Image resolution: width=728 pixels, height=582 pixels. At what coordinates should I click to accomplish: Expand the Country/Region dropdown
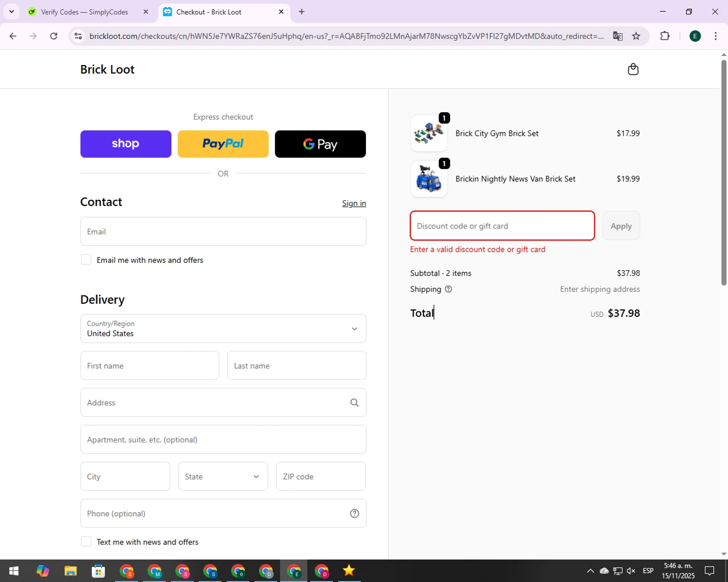click(223, 328)
